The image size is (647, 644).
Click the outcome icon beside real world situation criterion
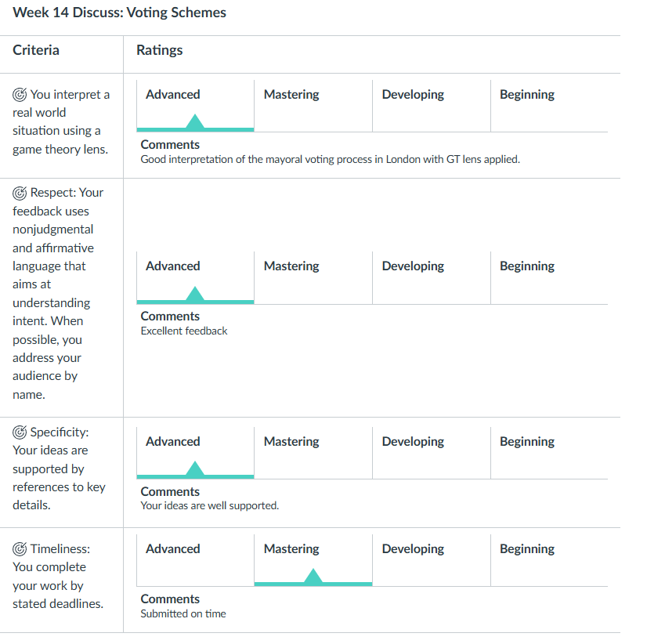pos(20,95)
